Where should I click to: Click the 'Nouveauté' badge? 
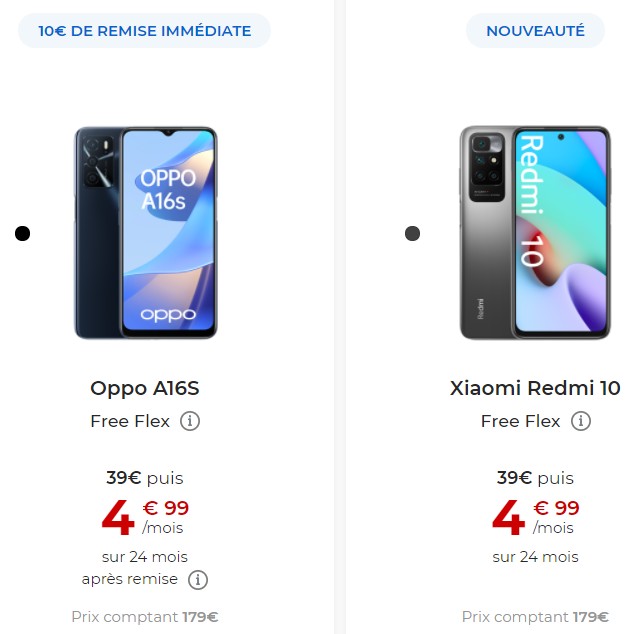click(x=535, y=31)
